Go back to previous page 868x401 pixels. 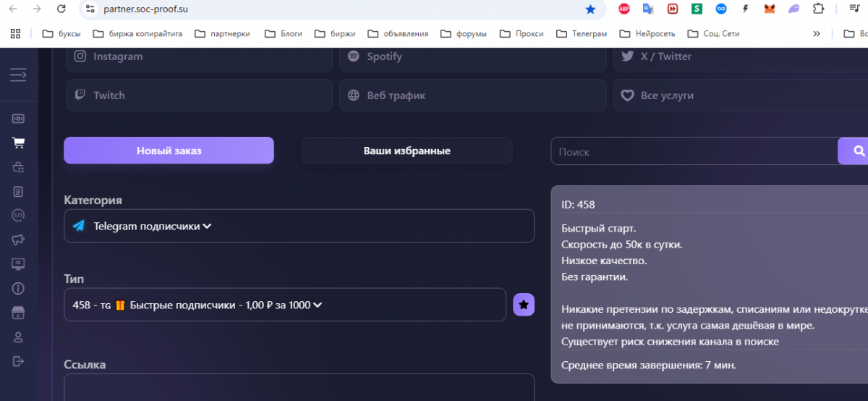click(x=12, y=9)
